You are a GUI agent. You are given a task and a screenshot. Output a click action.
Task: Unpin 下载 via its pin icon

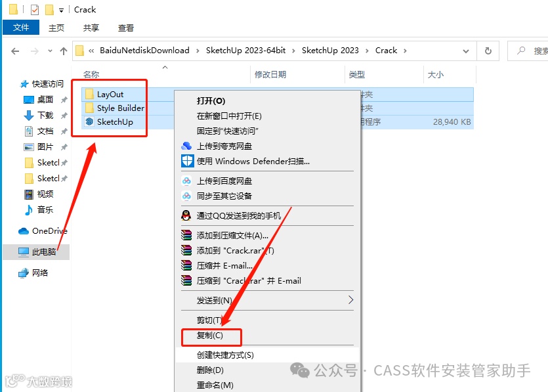pyautogui.click(x=64, y=116)
